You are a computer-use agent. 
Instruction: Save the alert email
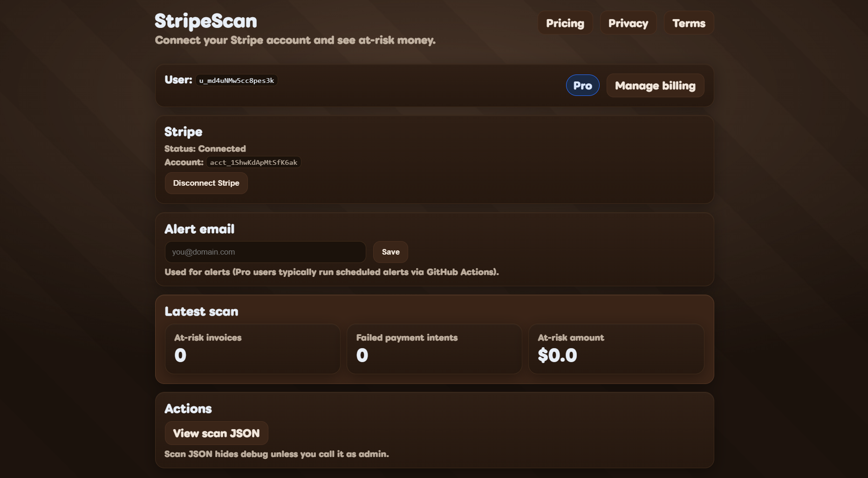[390, 252]
